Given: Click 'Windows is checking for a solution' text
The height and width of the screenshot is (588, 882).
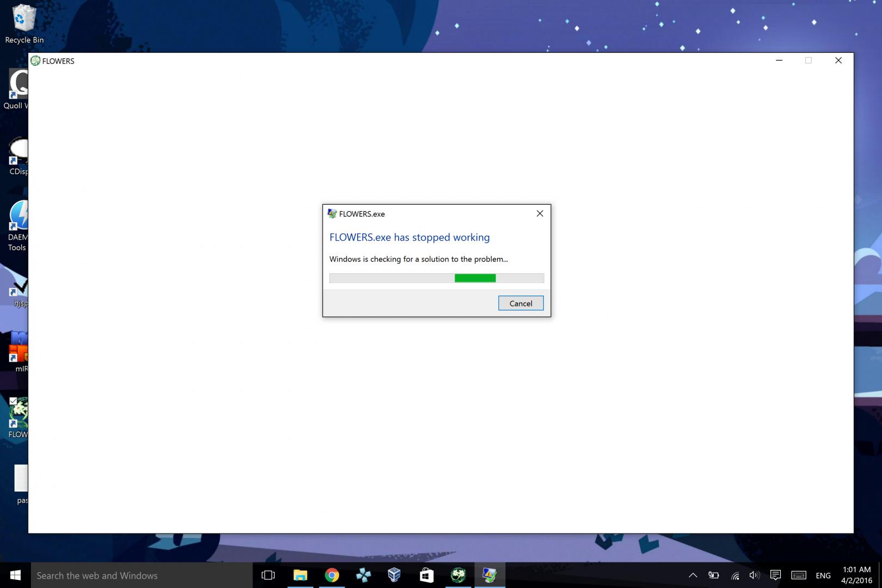Looking at the screenshot, I should coord(419,259).
